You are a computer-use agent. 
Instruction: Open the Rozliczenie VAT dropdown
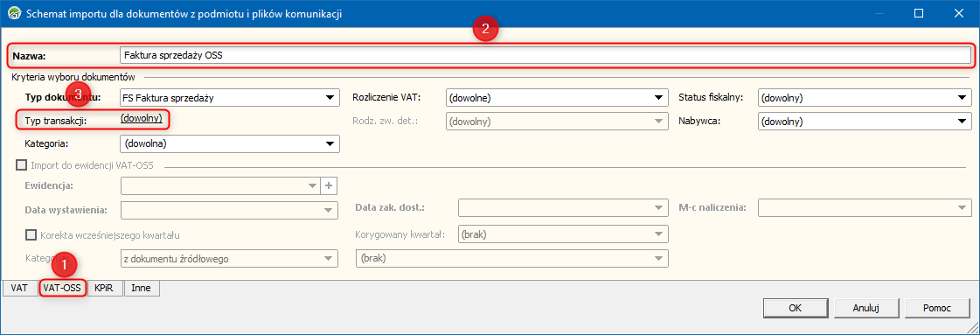coord(556,97)
